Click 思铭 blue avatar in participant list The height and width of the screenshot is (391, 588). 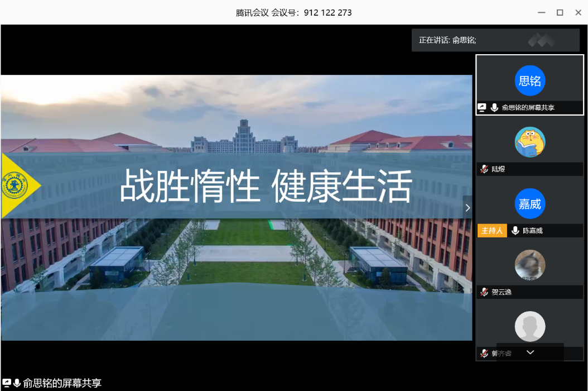tap(529, 80)
